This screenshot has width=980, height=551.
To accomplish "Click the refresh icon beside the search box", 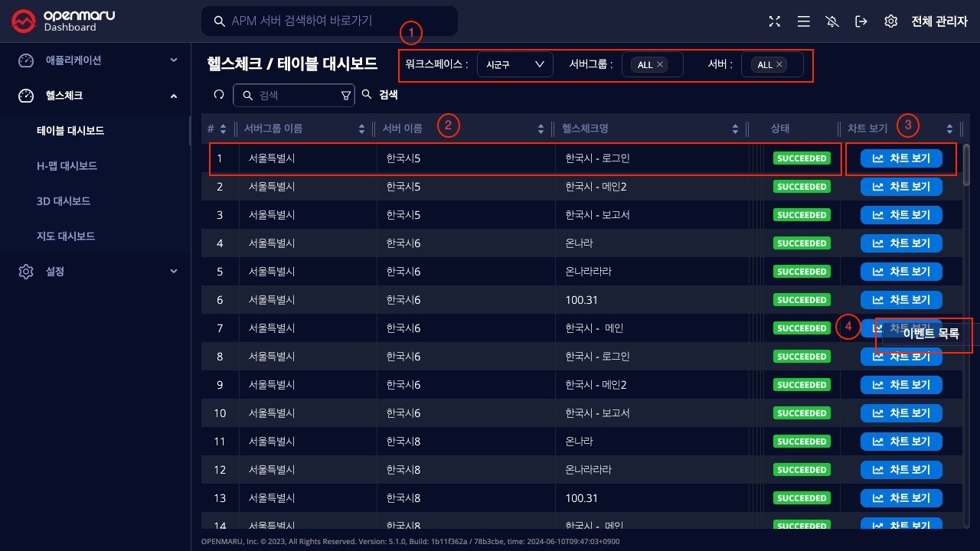I will pyautogui.click(x=218, y=95).
